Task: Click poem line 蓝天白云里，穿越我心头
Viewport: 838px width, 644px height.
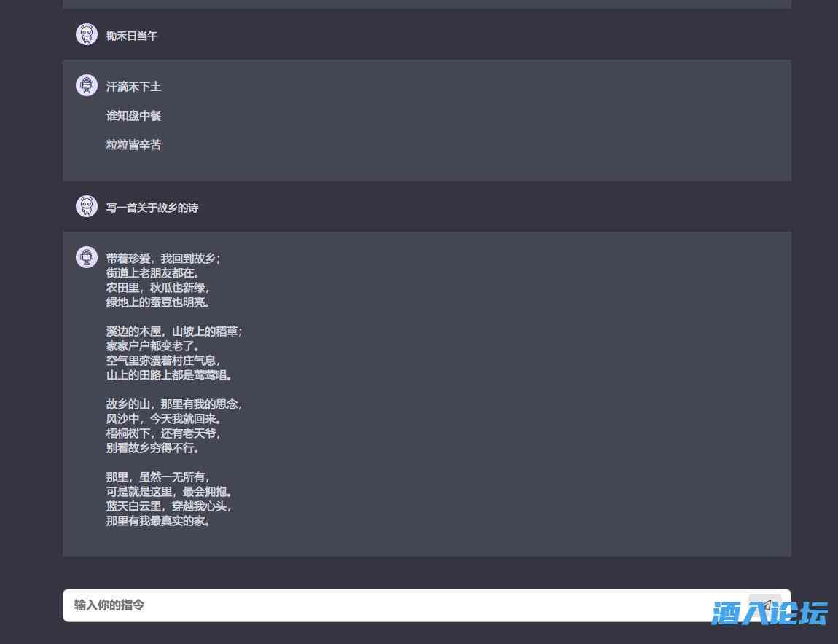Action: click(169, 506)
